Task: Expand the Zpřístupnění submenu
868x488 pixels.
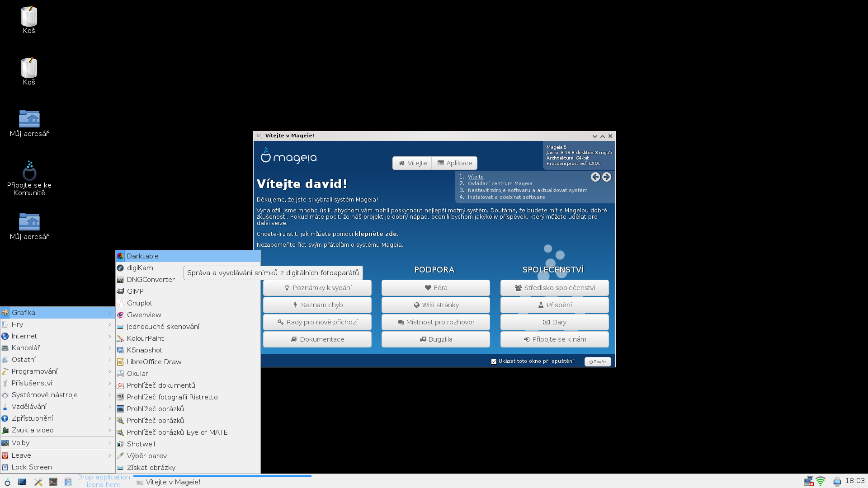Action: click(57, 418)
